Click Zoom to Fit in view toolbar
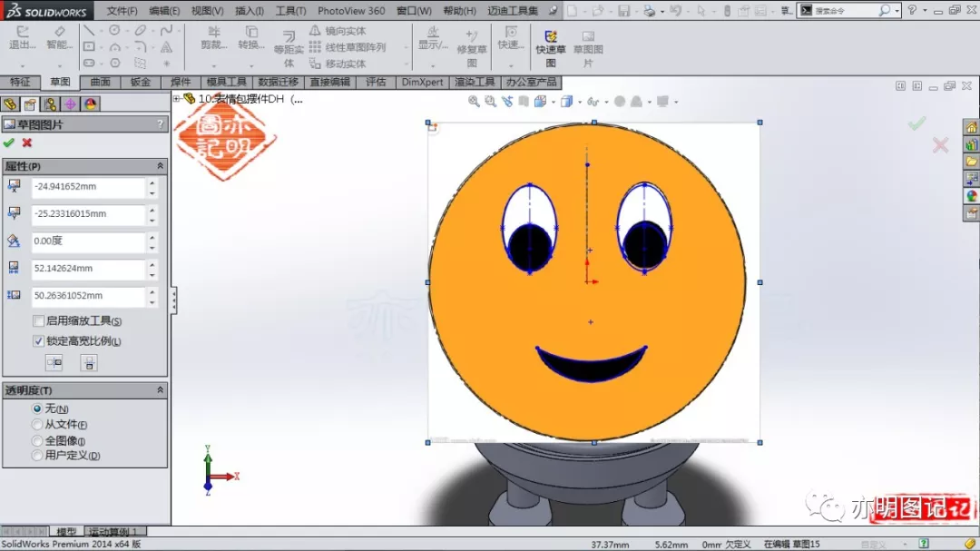This screenshot has width=980, height=551. pyautogui.click(x=474, y=102)
